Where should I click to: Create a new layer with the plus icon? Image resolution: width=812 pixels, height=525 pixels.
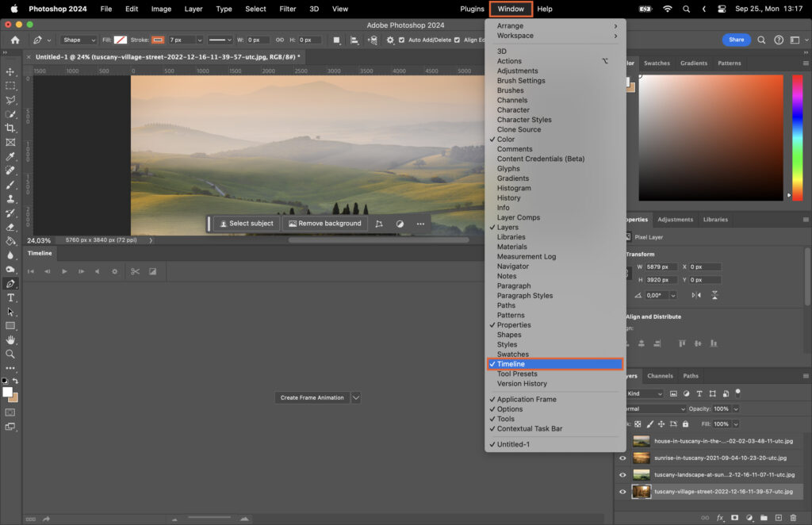pos(778,518)
